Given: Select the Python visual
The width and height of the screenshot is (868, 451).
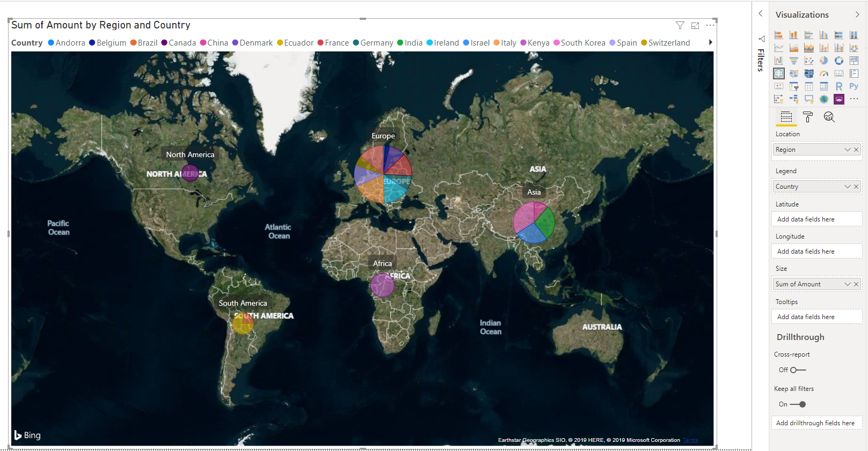Looking at the screenshot, I should pyautogui.click(x=854, y=86).
